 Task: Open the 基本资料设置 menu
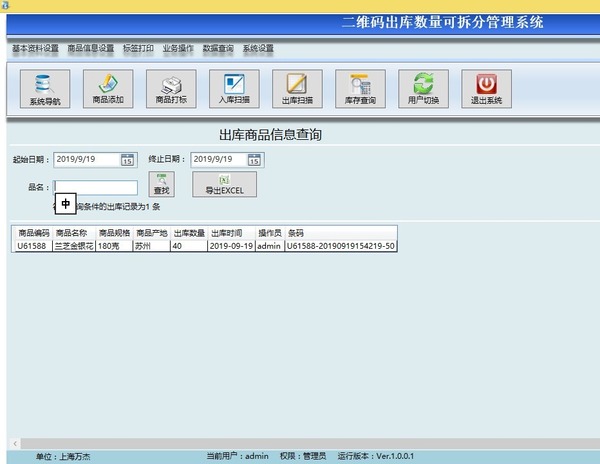[x=35, y=48]
